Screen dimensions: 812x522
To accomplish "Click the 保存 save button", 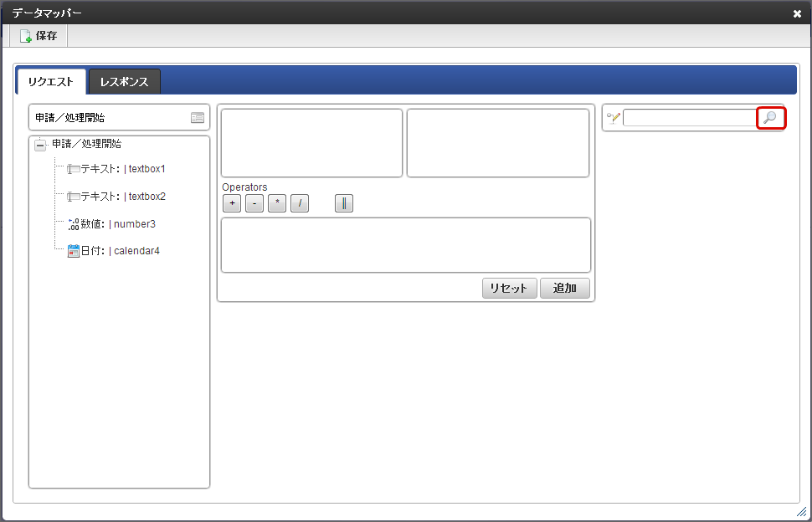I will click(x=39, y=36).
